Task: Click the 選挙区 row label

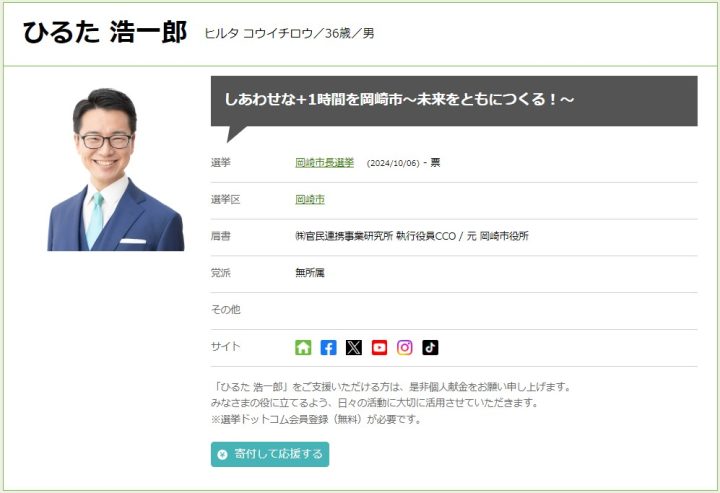Action: [x=225, y=200]
